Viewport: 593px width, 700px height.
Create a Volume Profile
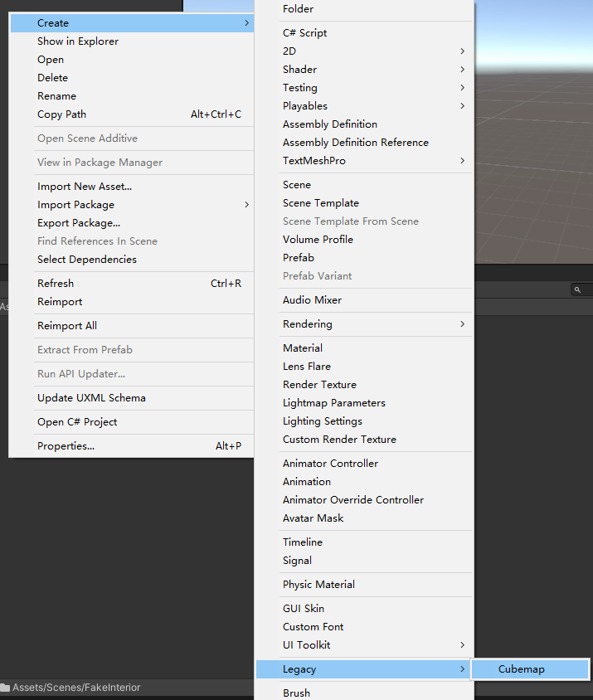[x=364, y=240]
